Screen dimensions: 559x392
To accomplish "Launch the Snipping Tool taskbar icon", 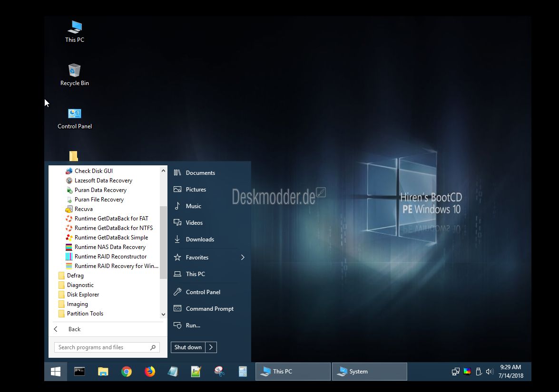I will click(x=219, y=372).
